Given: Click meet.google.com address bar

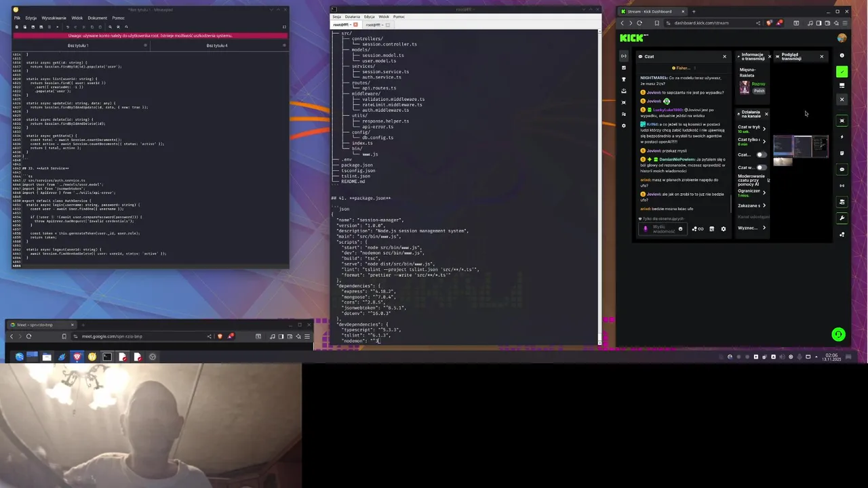Looking at the screenshot, I should point(112,336).
